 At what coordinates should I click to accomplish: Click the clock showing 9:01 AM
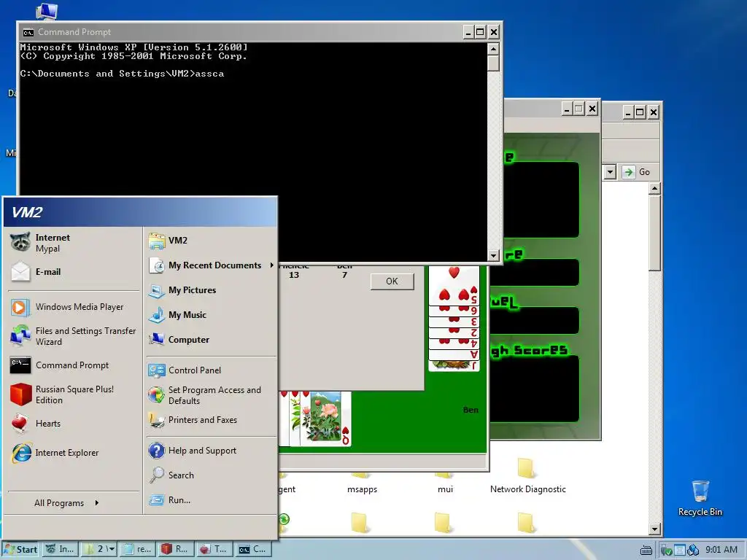721,550
